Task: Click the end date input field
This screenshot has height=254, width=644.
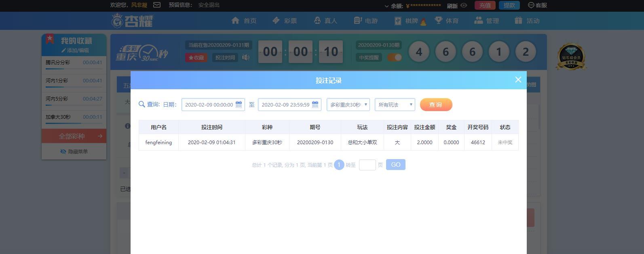Action: point(289,105)
